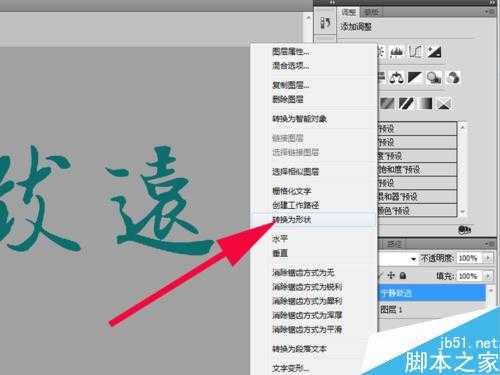Select the 混和器 presets row
This screenshot has height=375, width=500.
417,197
